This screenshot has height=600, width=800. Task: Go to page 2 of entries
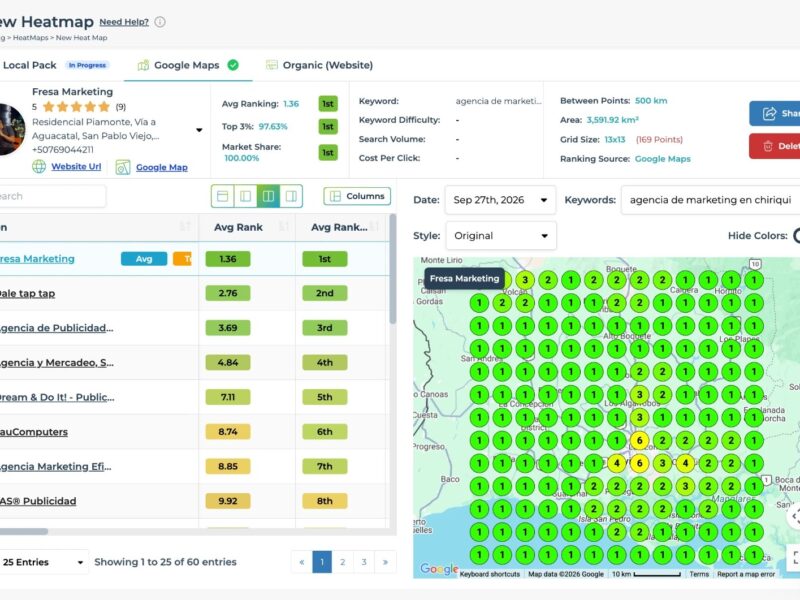(x=342, y=562)
